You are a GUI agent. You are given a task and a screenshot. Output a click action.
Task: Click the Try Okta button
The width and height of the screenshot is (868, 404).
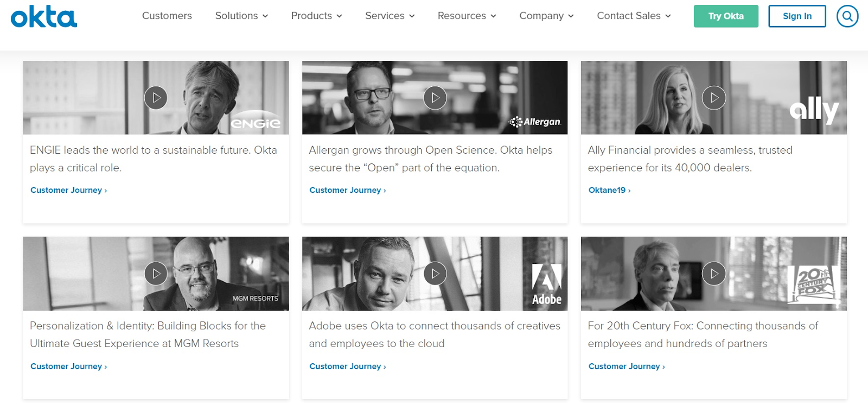pos(726,16)
